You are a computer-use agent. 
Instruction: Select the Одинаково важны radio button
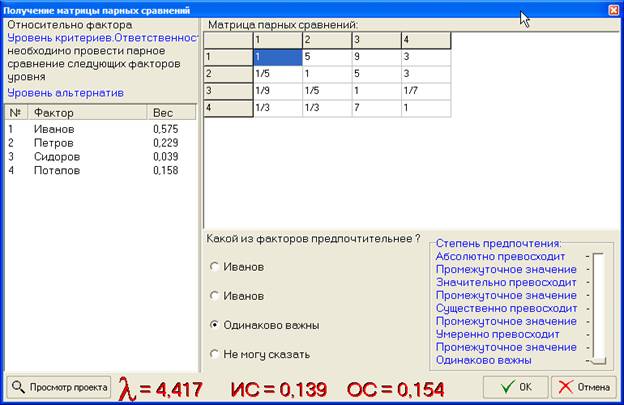pyautogui.click(x=214, y=325)
